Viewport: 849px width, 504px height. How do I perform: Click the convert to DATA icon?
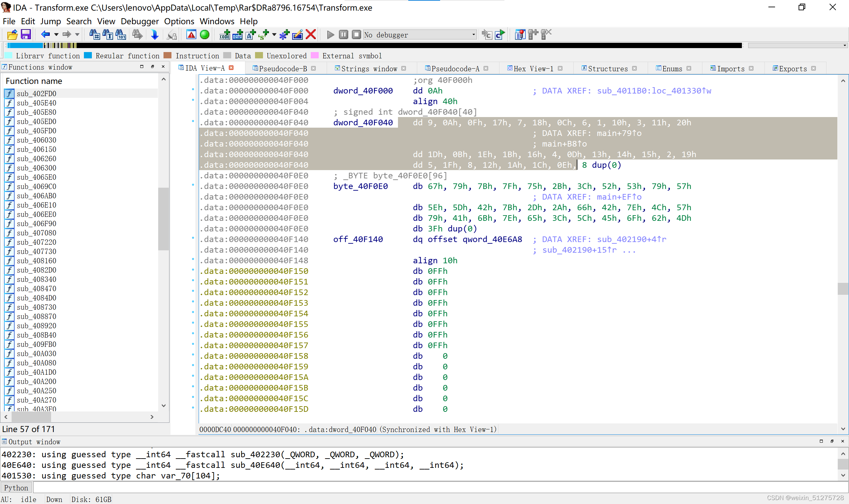coord(238,34)
